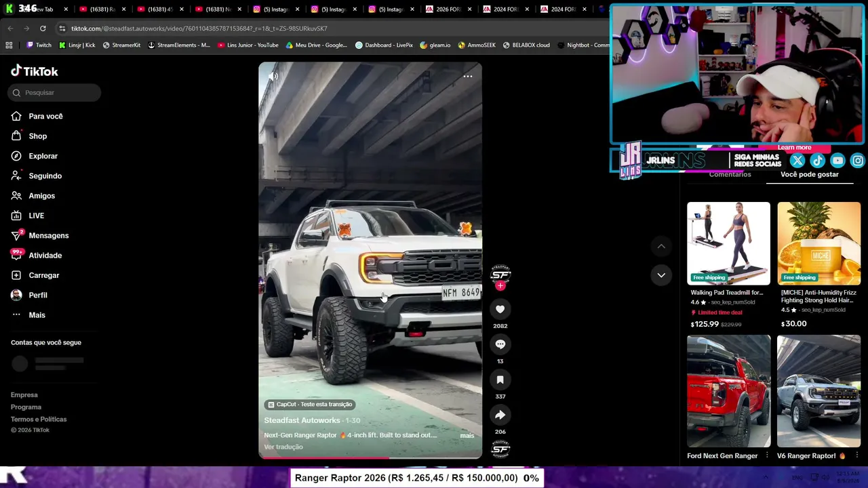This screenshot has height=488, width=868.
Task: Click the search field labeled Pesquisar
Action: pyautogui.click(x=54, y=93)
